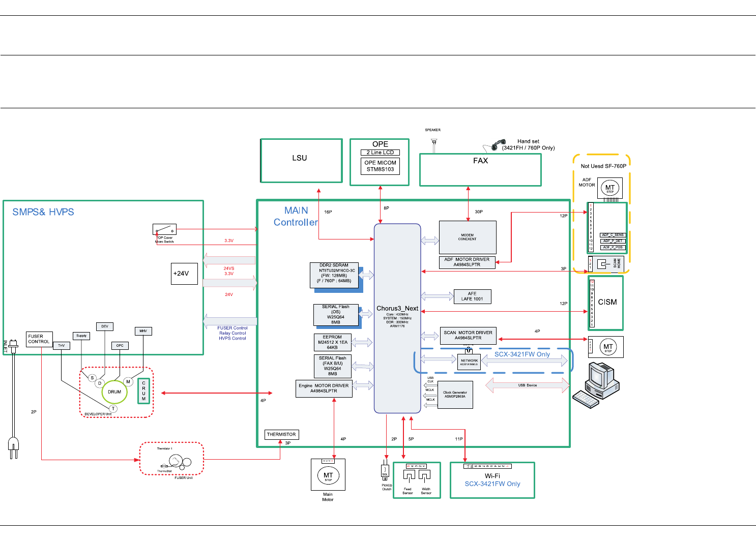Click the AFE LAFE 1001 box
Viewport: 756px width, 541px height.
point(472,296)
